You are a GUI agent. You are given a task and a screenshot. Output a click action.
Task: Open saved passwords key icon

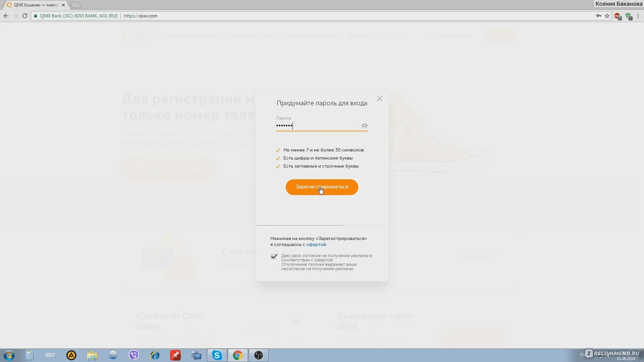[x=598, y=16]
